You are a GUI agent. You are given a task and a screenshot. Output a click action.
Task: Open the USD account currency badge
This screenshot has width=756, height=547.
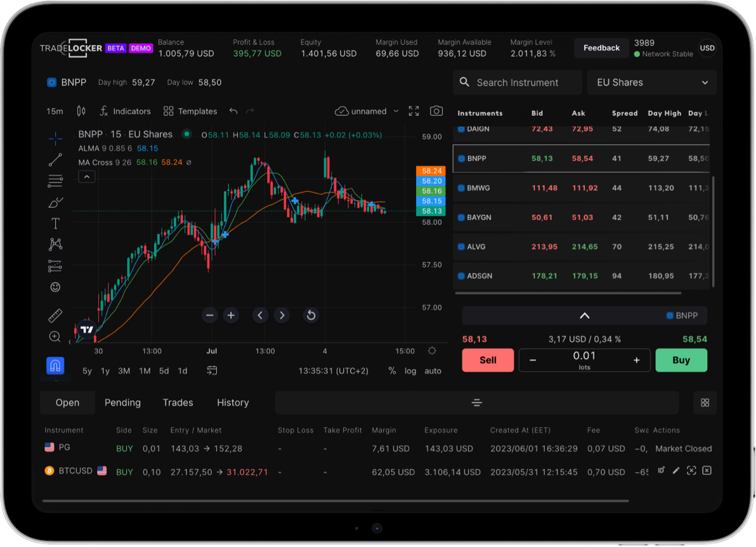(x=707, y=48)
